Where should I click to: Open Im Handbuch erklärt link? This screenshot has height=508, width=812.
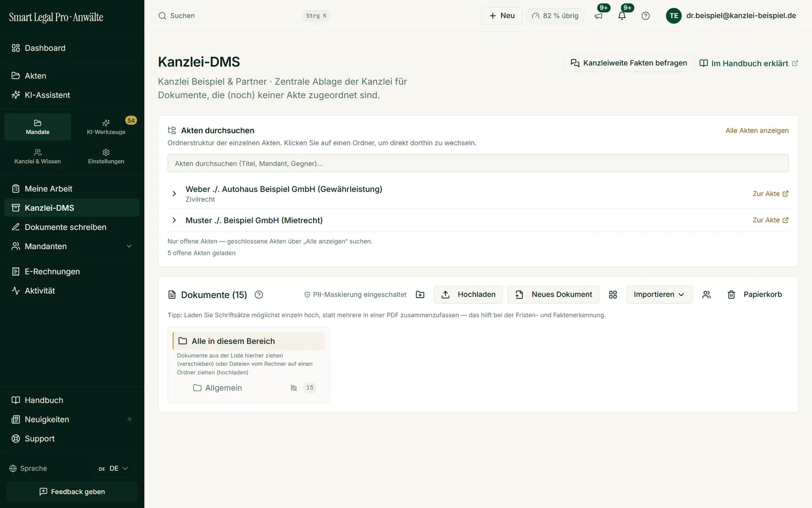[x=749, y=63]
